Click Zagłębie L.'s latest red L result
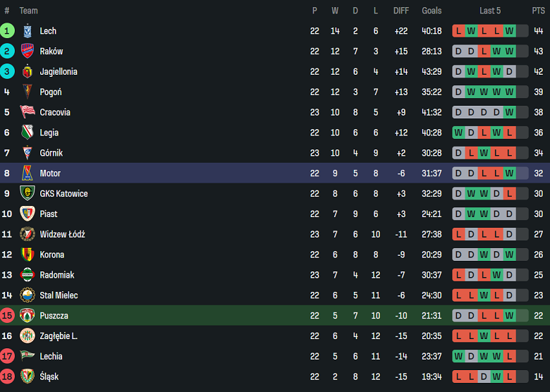 pyautogui.click(x=509, y=336)
